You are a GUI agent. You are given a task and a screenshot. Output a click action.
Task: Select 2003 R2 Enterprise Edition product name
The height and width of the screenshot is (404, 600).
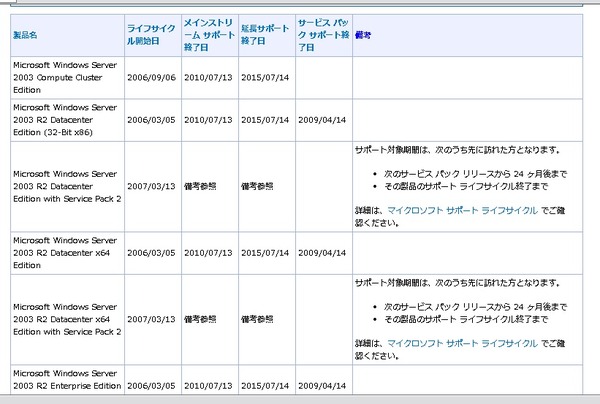pyautogui.click(x=67, y=380)
